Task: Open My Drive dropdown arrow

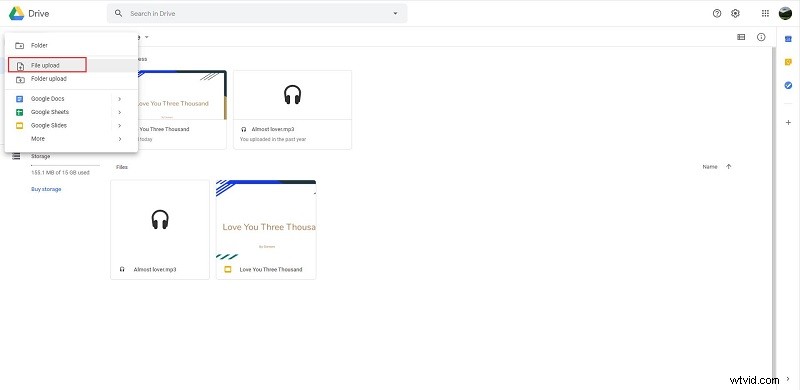Action: (146, 37)
